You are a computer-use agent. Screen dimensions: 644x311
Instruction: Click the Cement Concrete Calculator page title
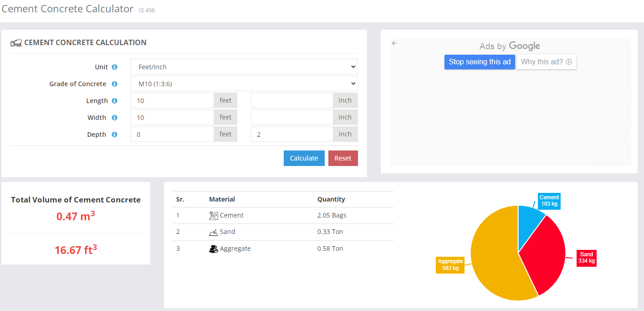coord(67,9)
